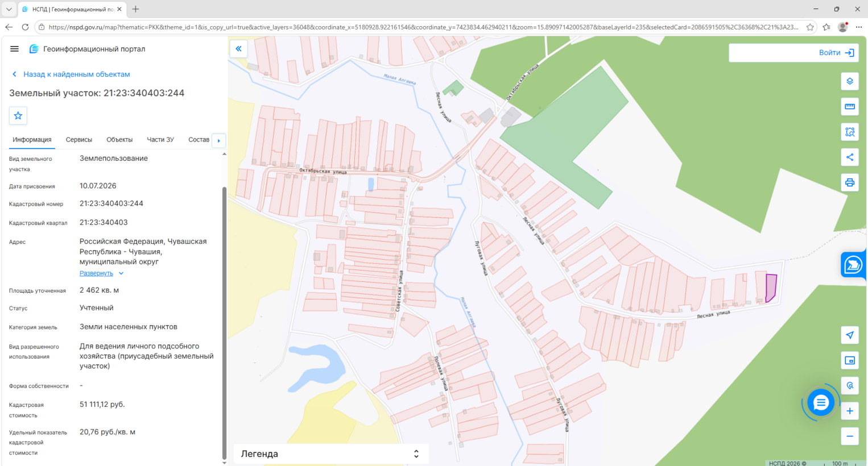Switch to the Части ЗУ tab
The width and height of the screenshot is (868, 466).
coord(160,140)
